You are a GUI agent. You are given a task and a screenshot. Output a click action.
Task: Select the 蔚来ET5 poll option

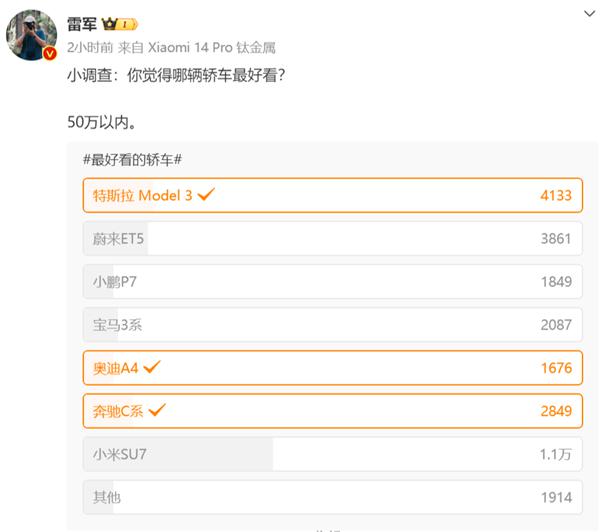point(332,239)
